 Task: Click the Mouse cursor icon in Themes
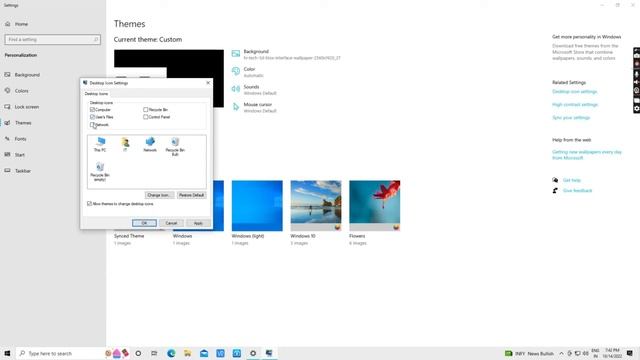coord(236,107)
